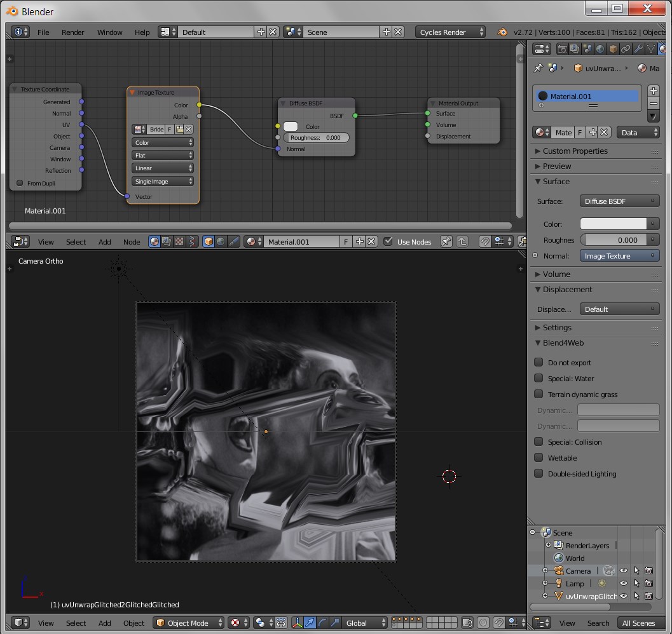Enable the Do not export checkbox
The height and width of the screenshot is (634, 672).
(x=538, y=362)
